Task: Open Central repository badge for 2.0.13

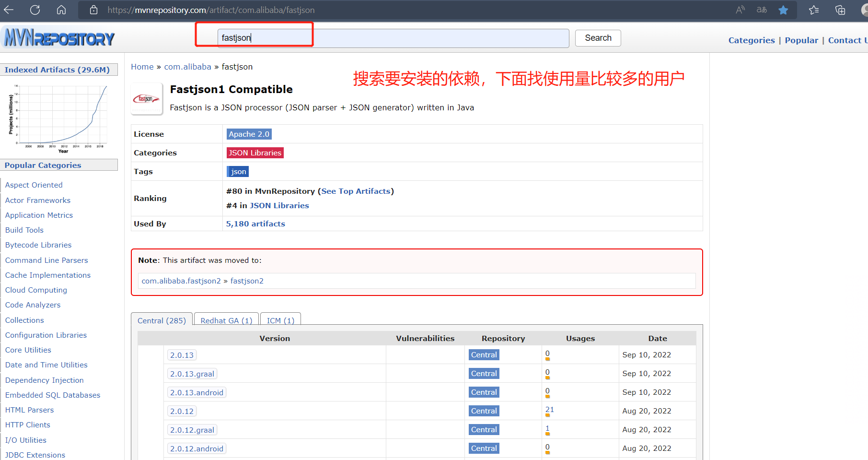Action: tap(484, 354)
